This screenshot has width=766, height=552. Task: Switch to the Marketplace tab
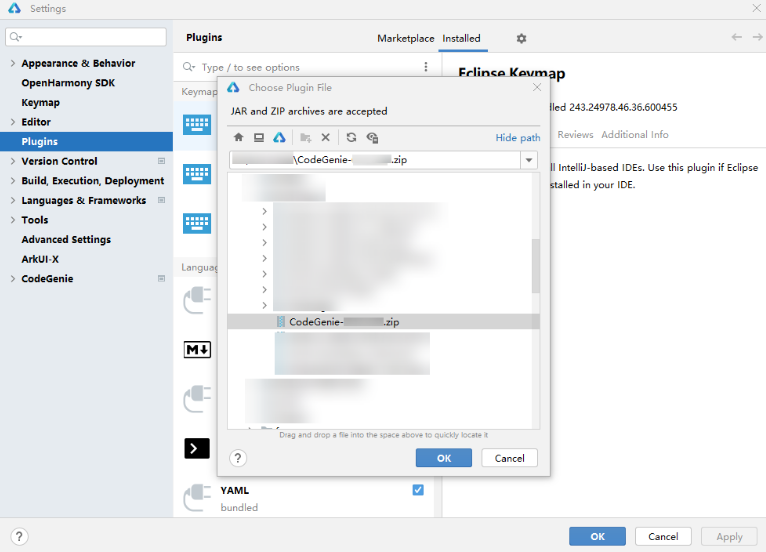pyautogui.click(x=405, y=38)
